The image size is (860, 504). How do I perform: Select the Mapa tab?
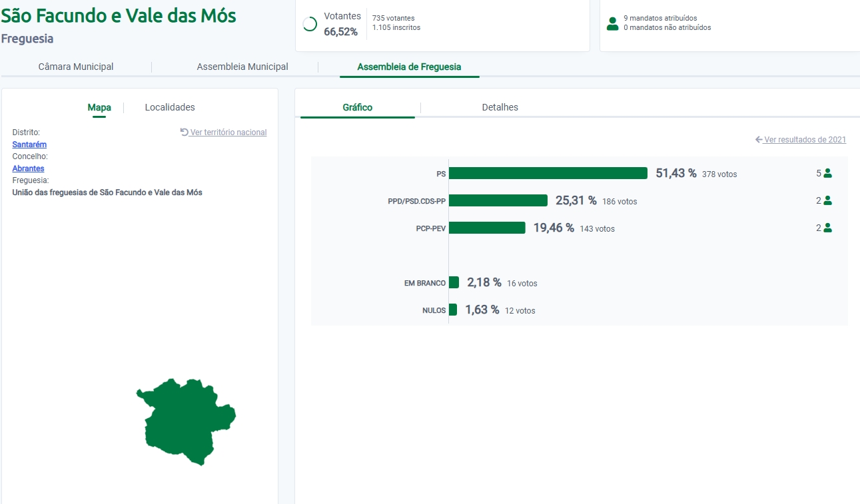(99, 107)
